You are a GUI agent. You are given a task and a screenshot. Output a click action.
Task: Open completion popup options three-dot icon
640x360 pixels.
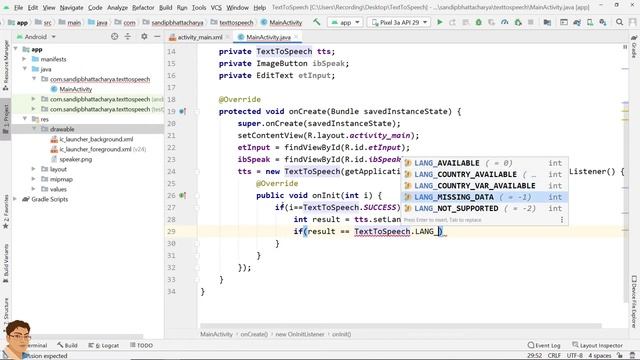[562, 220]
